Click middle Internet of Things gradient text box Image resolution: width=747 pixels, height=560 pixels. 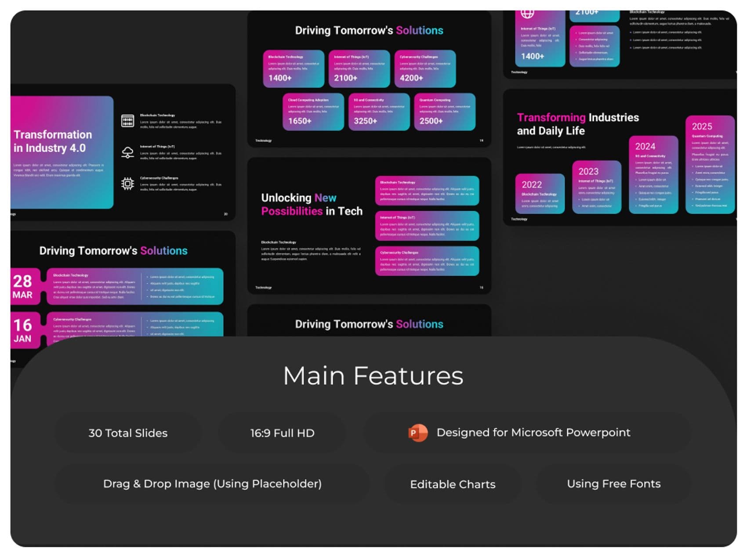coord(427,226)
